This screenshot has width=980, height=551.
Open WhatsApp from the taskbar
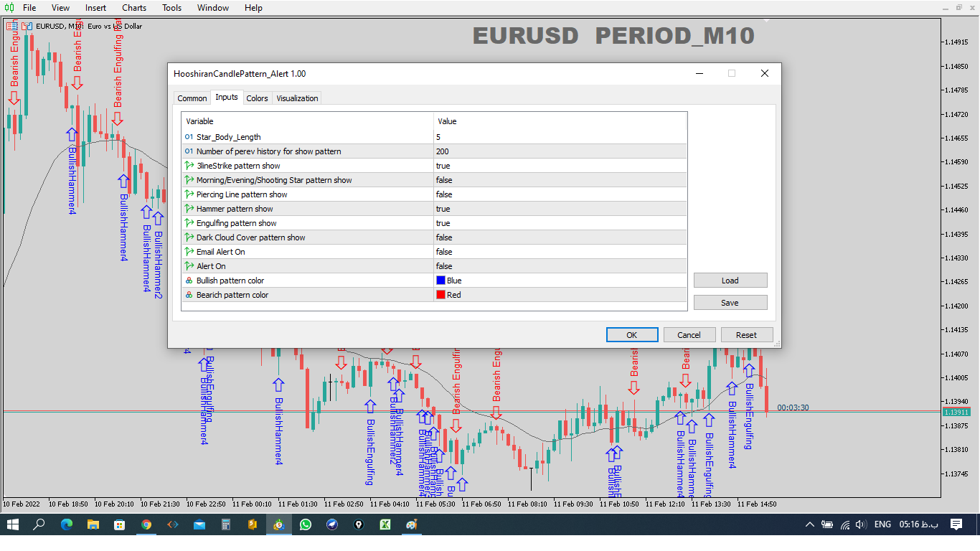pos(306,524)
